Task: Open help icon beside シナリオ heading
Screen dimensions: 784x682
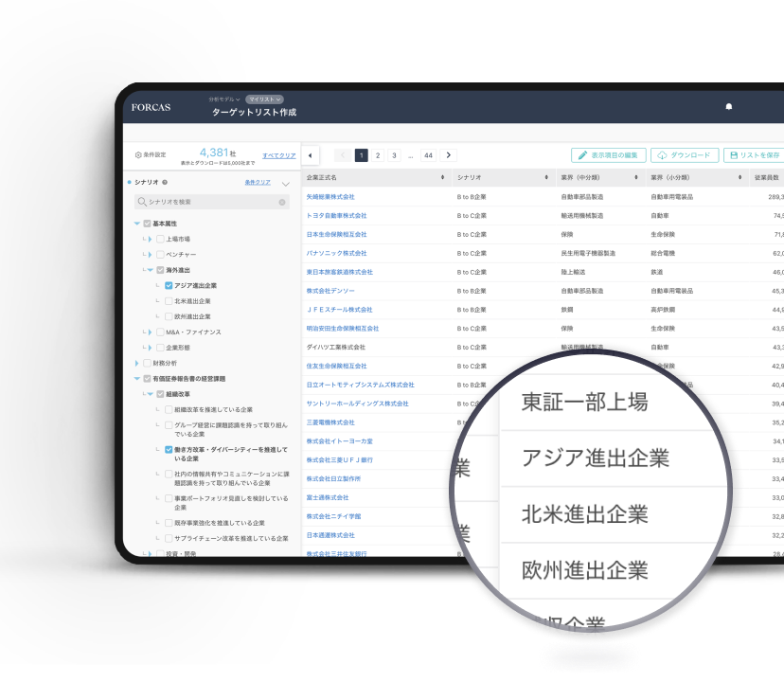Action: (165, 183)
